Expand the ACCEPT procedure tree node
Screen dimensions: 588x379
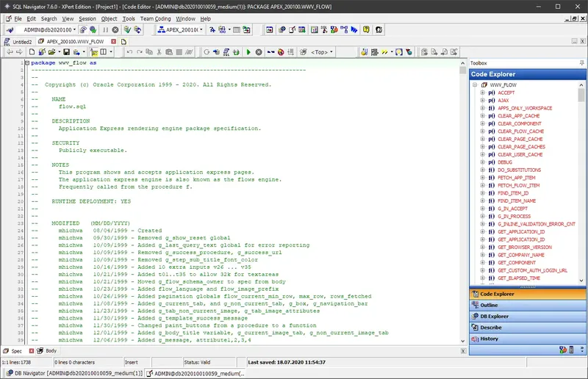483,93
